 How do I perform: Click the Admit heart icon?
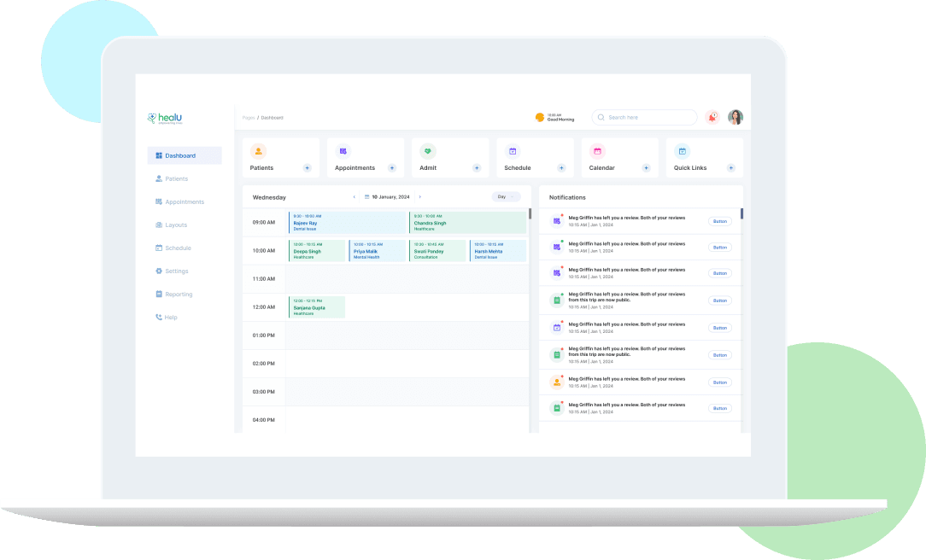428,151
